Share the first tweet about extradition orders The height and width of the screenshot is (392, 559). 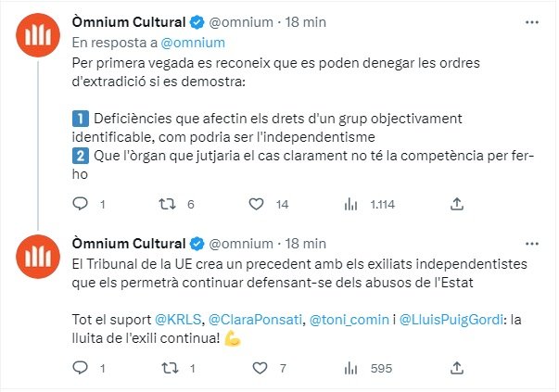(x=456, y=204)
